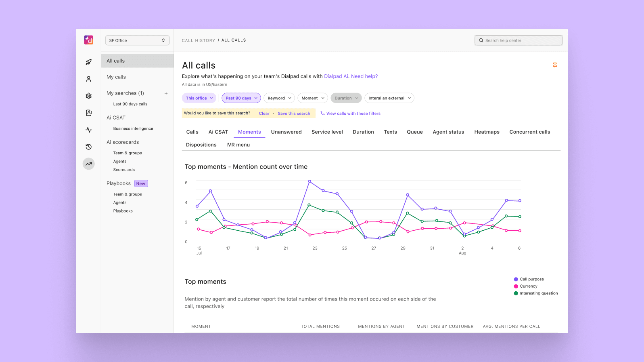Open the rocket launch icon in sidebar
644x362 pixels.
coord(88,62)
